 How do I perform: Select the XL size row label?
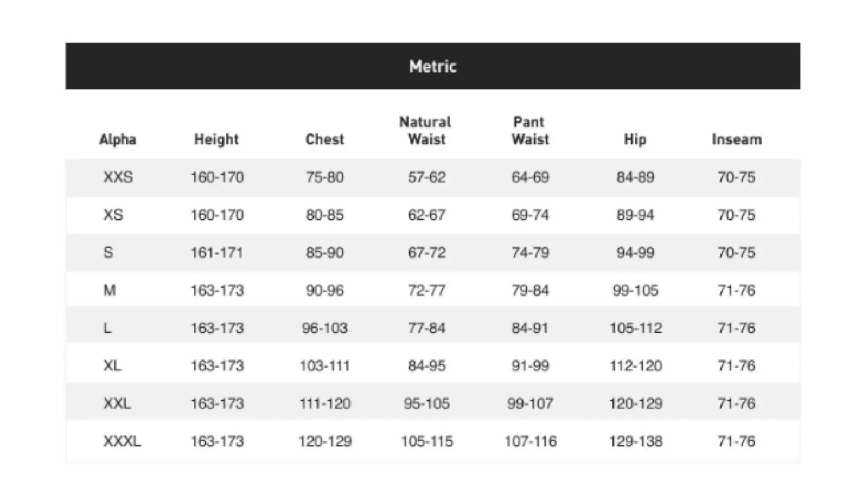pos(112,366)
